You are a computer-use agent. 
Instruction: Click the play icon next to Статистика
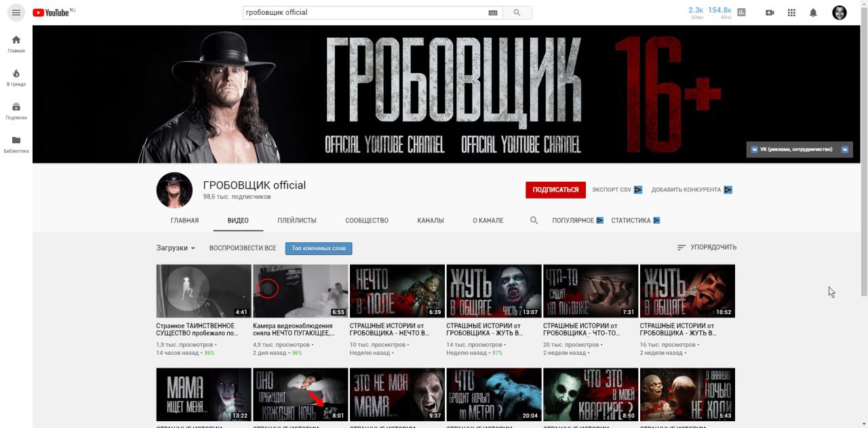[x=656, y=220]
